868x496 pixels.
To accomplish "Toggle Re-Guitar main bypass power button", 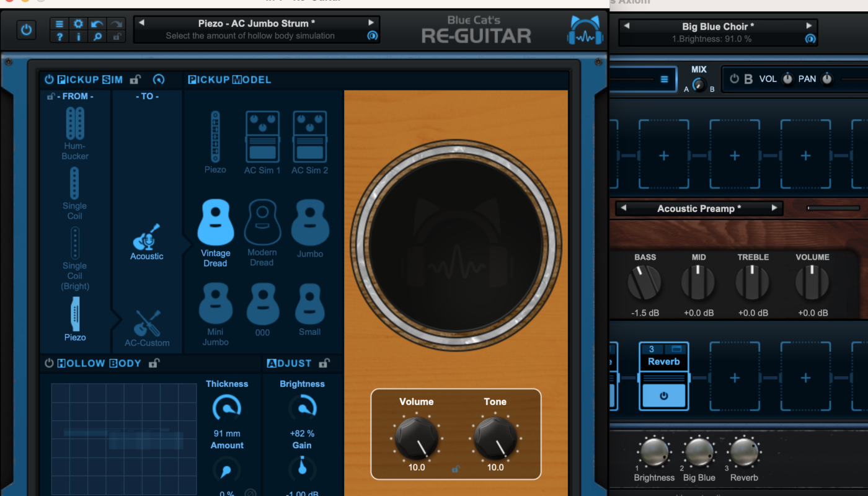I will pos(26,30).
